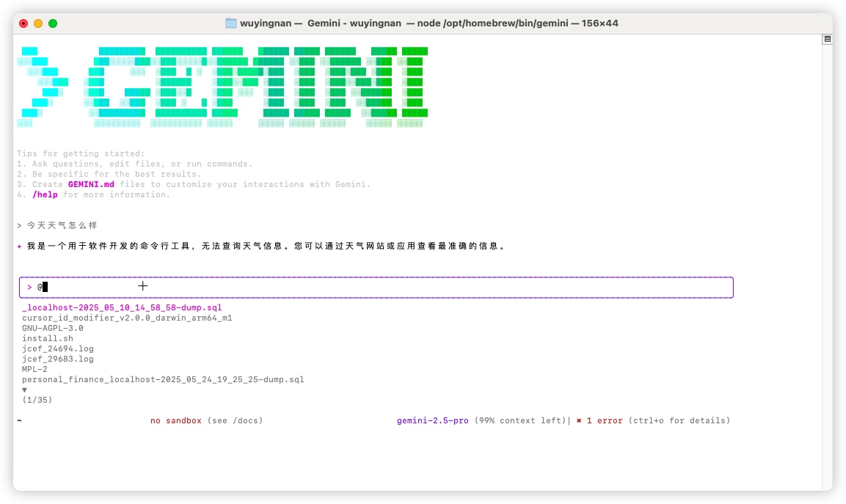This screenshot has height=504, width=846.
Task: Click the '(ctrl+o for details)' hint
Action: (x=679, y=420)
